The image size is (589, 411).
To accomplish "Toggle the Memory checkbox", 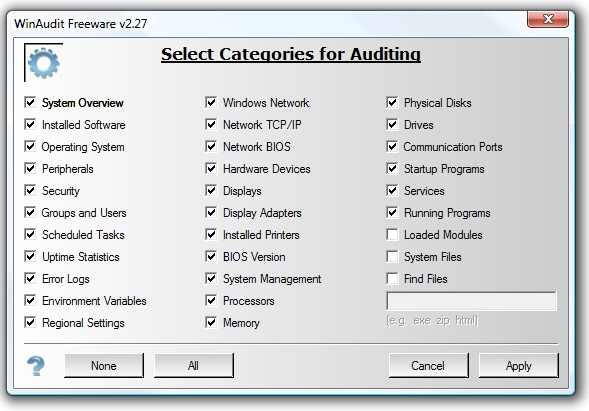I will [211, 322].
